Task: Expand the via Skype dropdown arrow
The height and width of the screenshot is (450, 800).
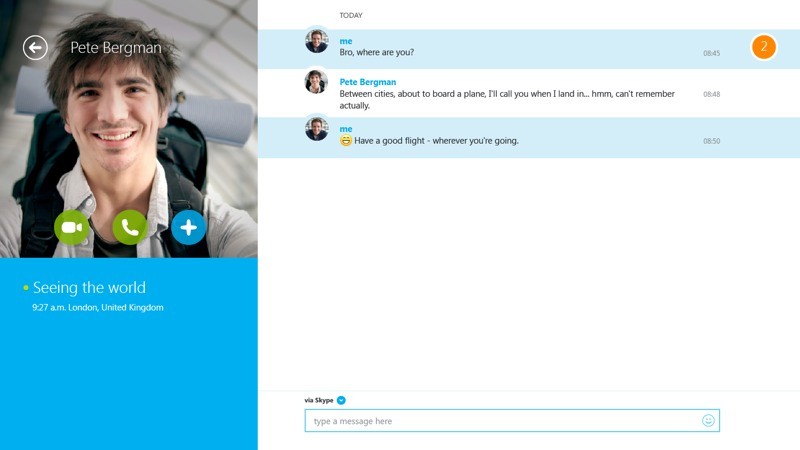Action: [x=341, y=401]
